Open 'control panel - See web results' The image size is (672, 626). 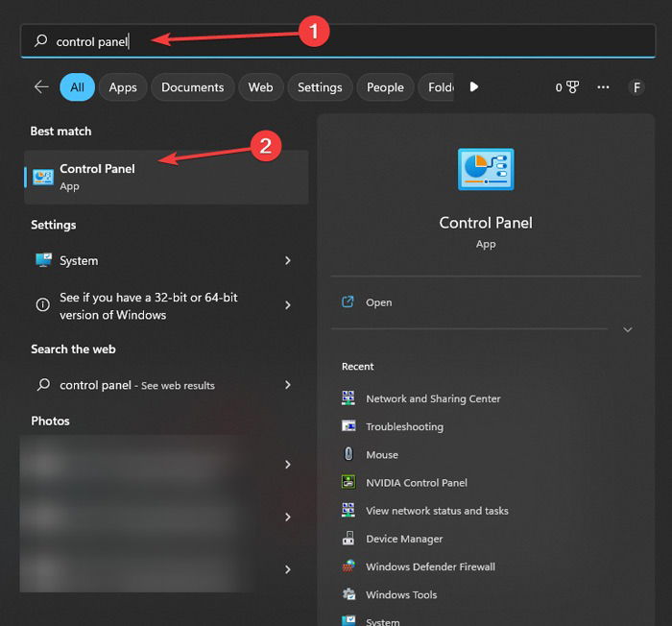[166, 385]
